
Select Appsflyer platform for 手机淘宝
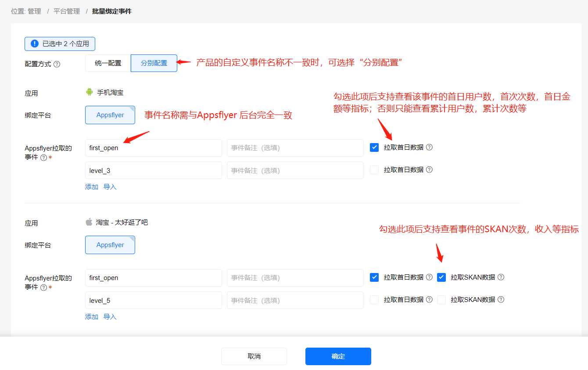110,115
